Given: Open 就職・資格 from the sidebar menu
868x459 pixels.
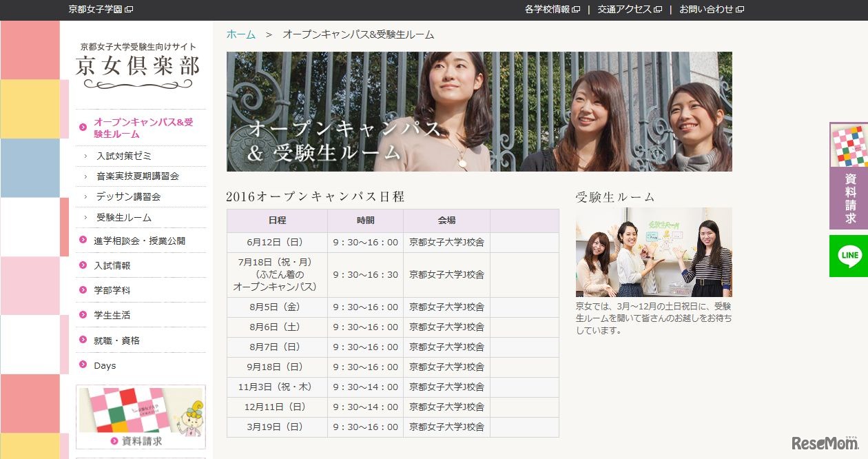Looking at the screenshot, I should (x=117, y=340).
